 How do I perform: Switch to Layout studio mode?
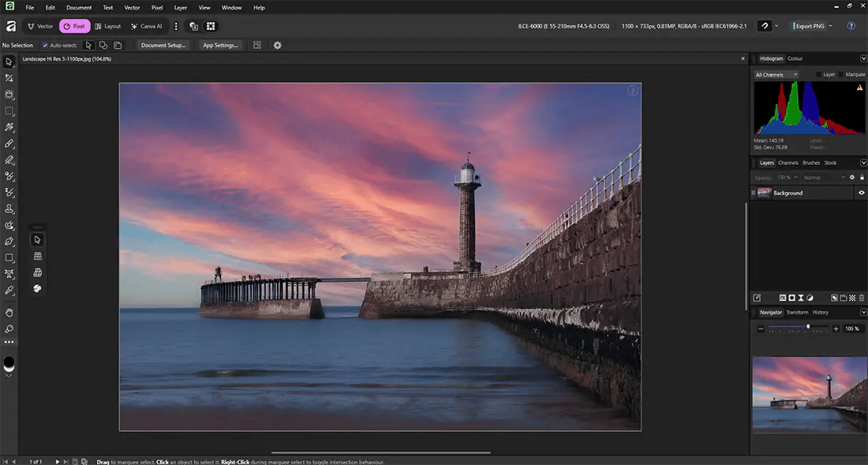107,26
